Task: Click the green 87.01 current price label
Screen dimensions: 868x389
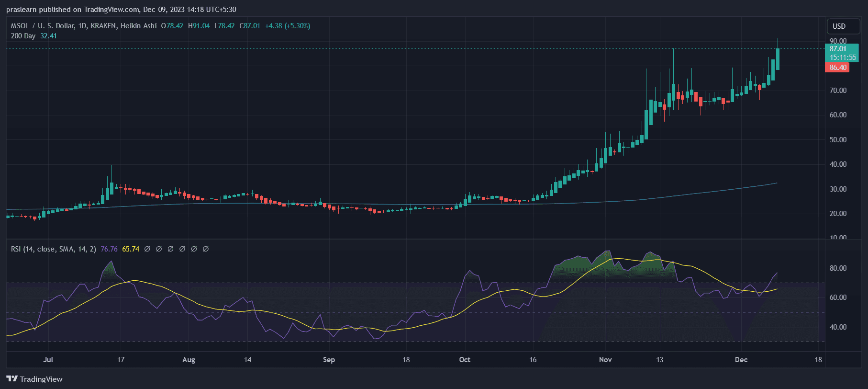Action: coord(838,49)
